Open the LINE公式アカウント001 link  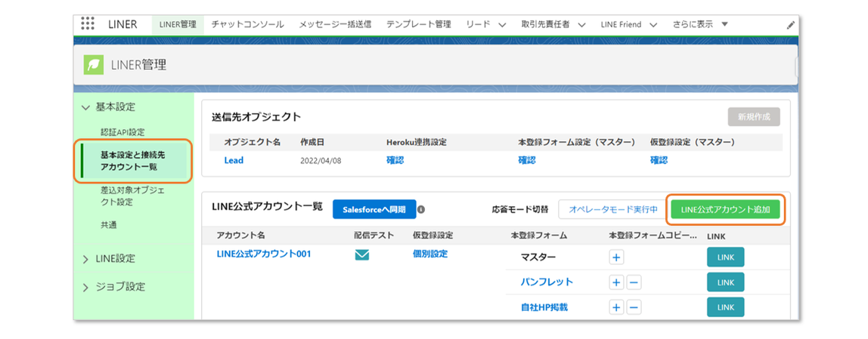click(x=264, y=254)
